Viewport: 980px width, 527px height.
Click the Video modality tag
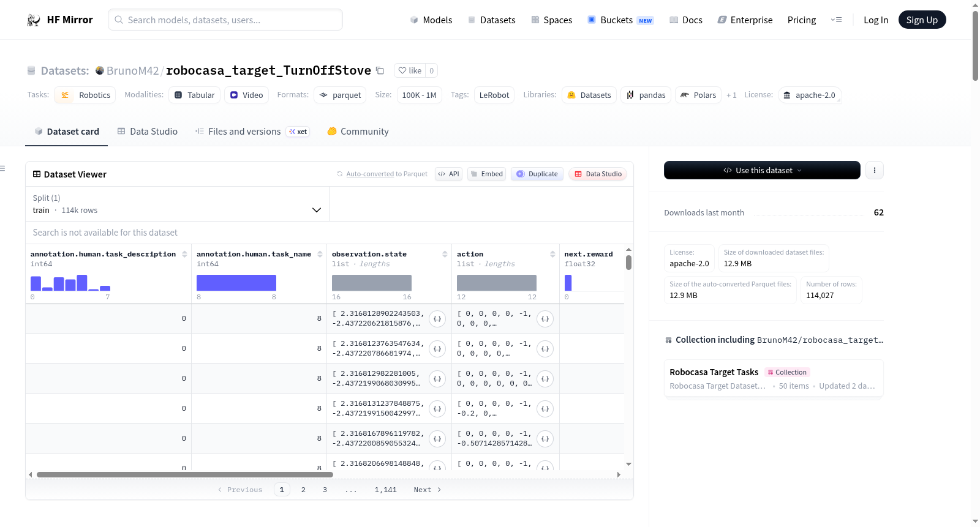click(x=247, y=95)
